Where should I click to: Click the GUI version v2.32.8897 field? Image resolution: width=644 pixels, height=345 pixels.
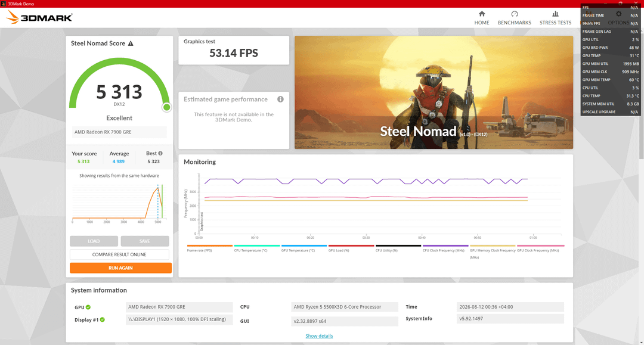pyautogui.click(x=345, y=321)
